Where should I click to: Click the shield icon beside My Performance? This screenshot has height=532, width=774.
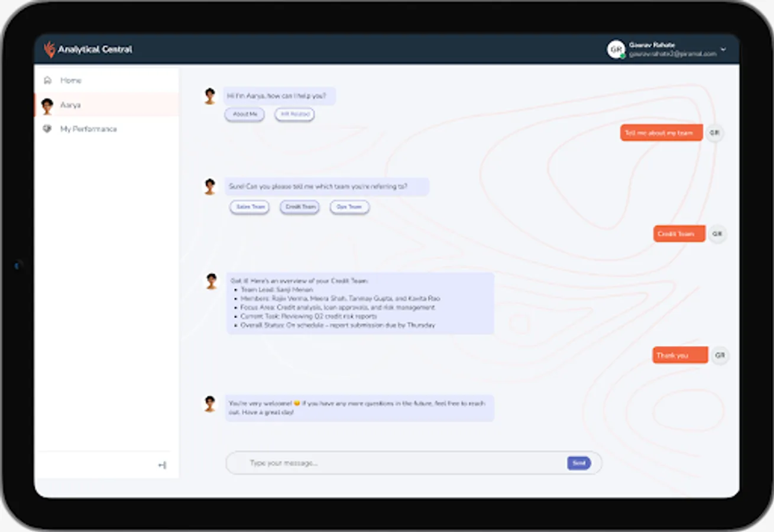pos(48,128)
